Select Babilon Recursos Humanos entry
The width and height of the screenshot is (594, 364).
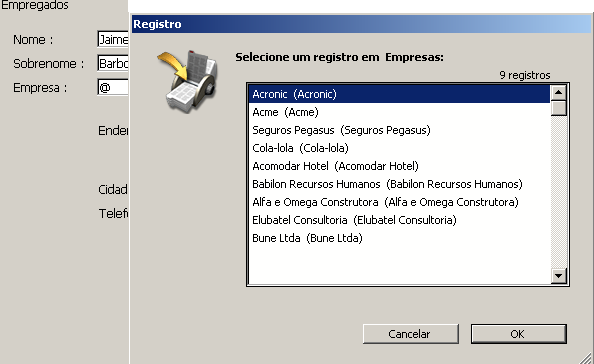(x=399, y=184)
